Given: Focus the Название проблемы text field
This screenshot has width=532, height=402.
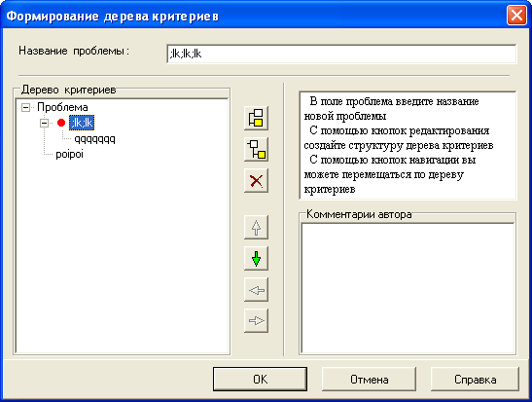Looking at the screenshot, I should [x=341, y=54].
